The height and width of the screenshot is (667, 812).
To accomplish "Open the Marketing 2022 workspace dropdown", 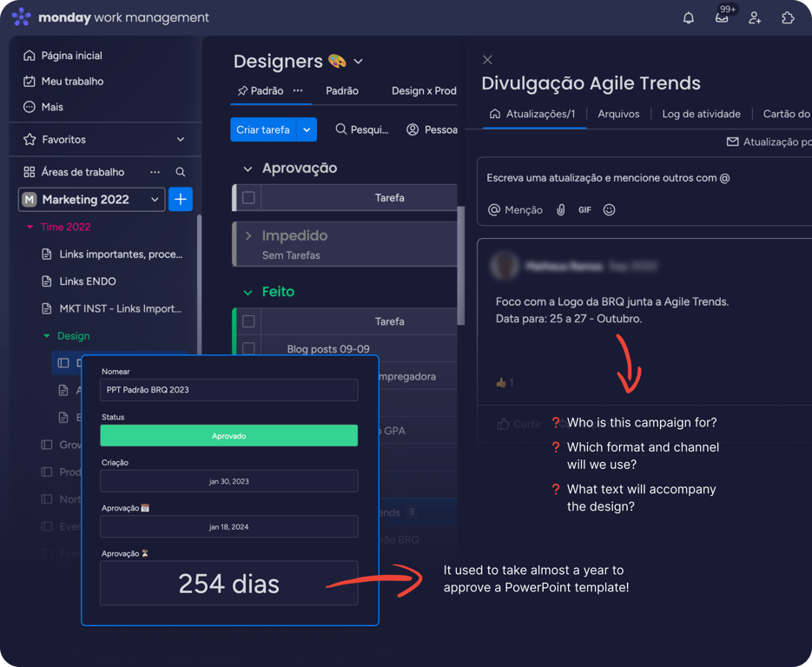I will pyautogui.click(x=92, y=200).
